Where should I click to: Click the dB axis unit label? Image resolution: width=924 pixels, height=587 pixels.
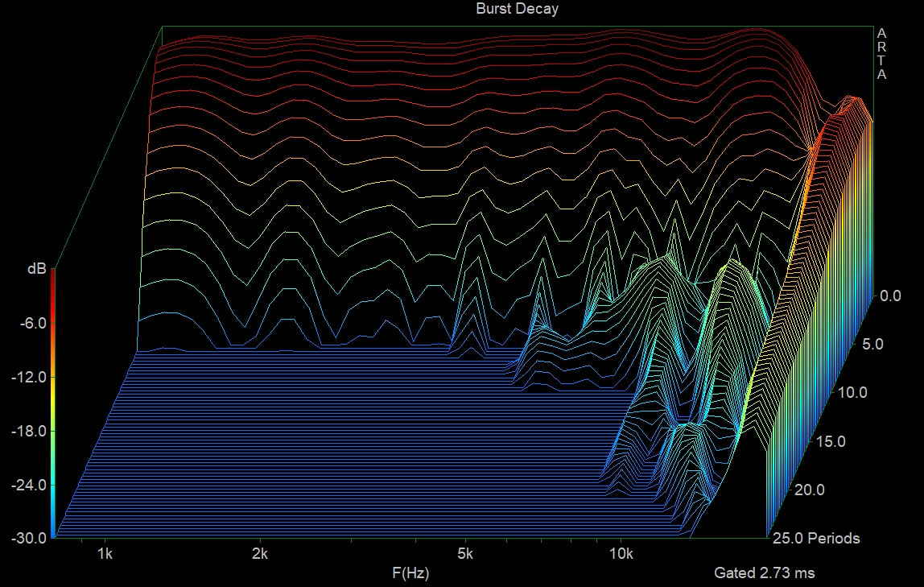tap(36, 270)
